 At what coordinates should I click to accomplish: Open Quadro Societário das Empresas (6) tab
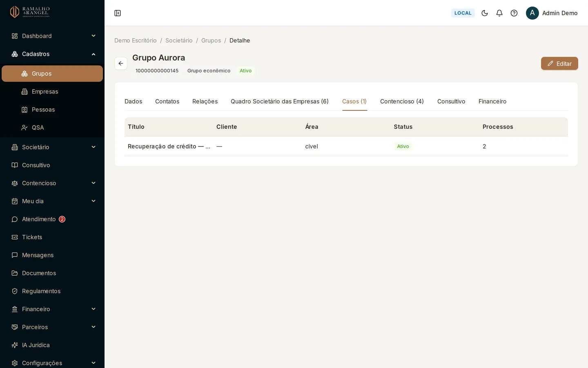click(280, 101)
